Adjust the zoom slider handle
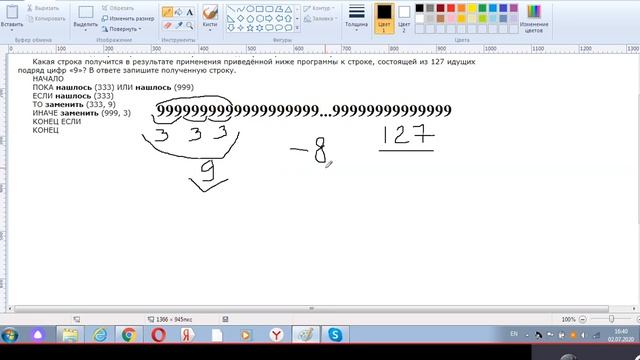Image resolution: width=640 pixels, height=360 pixels. pos(611,319)
